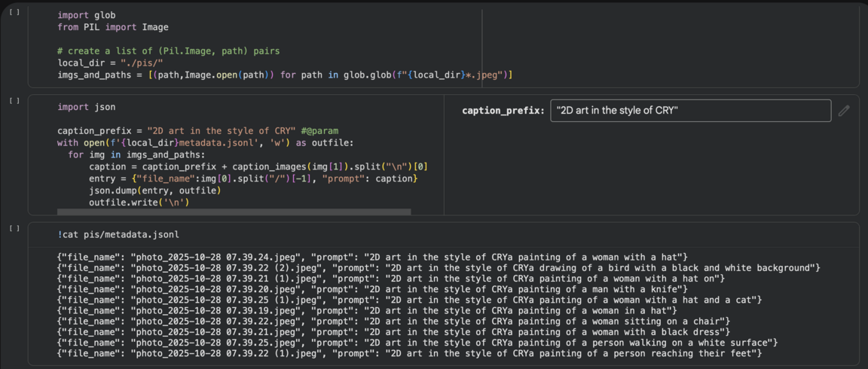
Task: Click the outfile.write code line
Action: point(139,203)
